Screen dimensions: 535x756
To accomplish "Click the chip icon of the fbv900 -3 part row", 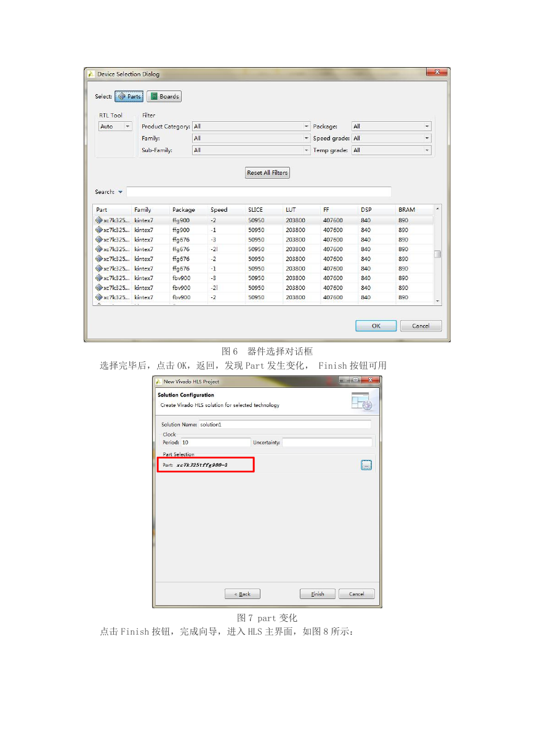I will click(99, 278).
